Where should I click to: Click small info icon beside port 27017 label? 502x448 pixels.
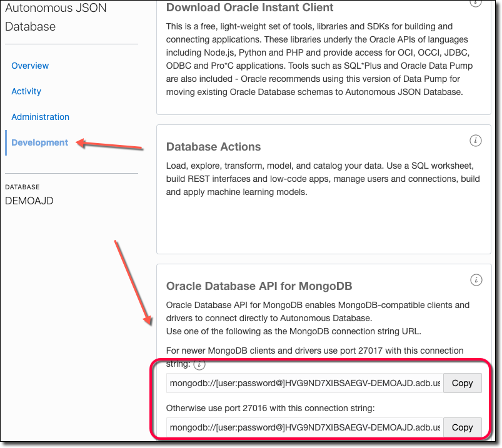pos(199,364)
